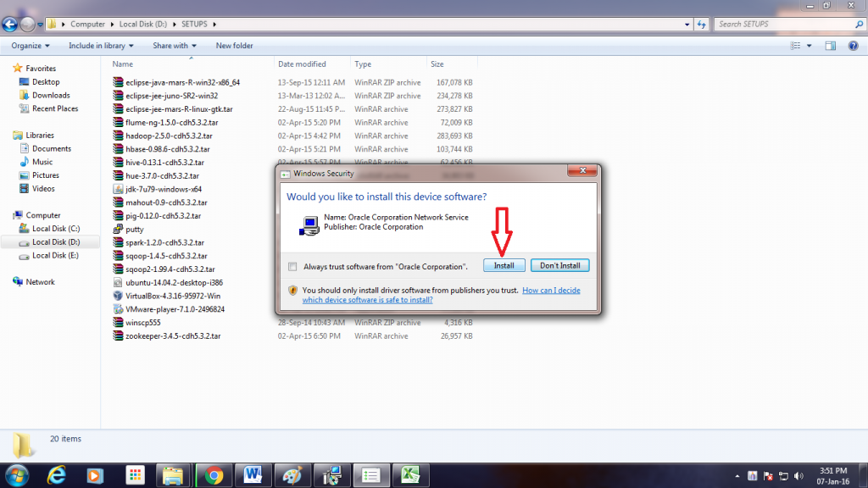Viewport: 868px width, 488px height.
Task: Open the address bar history dropdown arrow
Action: (687, 25)
